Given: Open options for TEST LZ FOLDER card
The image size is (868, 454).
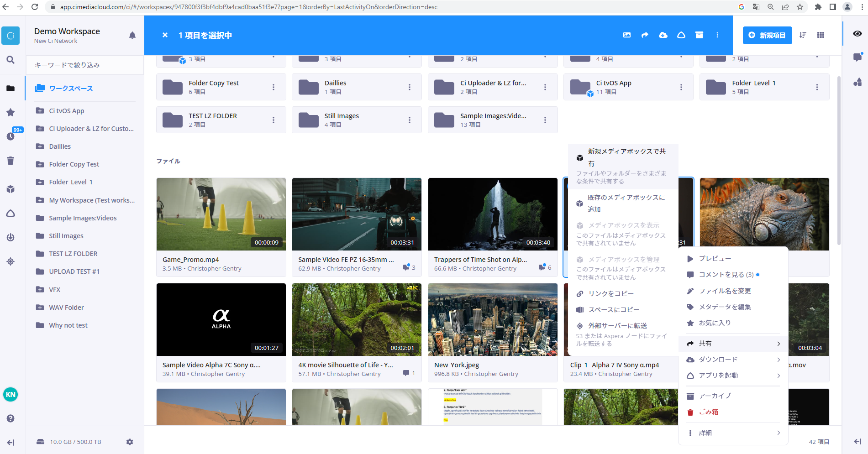Looking at the screenshot, I should point(274,120).
